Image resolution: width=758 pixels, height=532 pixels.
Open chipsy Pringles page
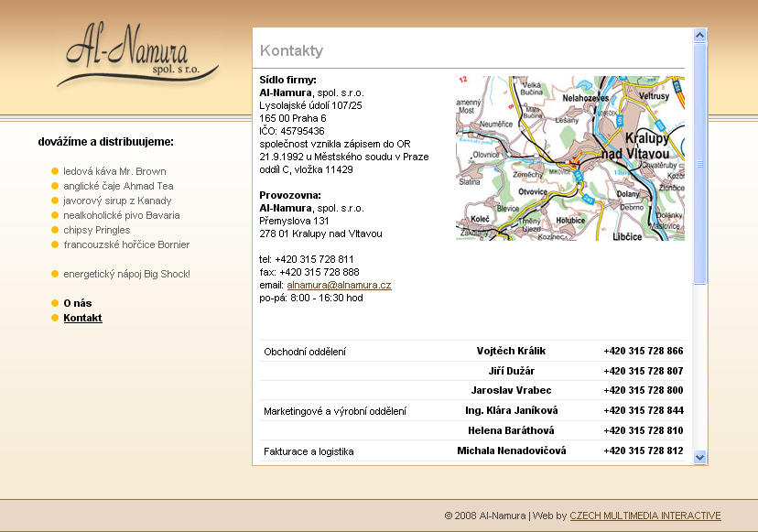(x=97, y=230)
